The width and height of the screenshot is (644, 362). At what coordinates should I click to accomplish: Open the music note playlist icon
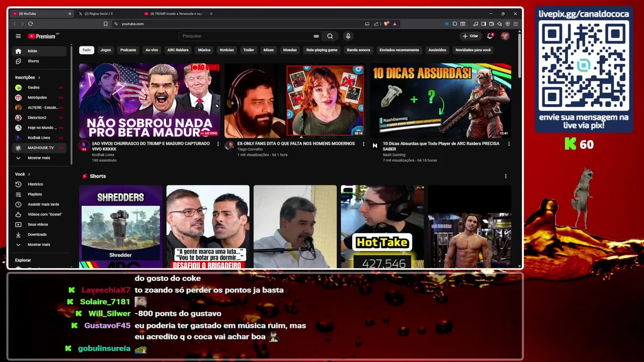click(x=475, y=24)
